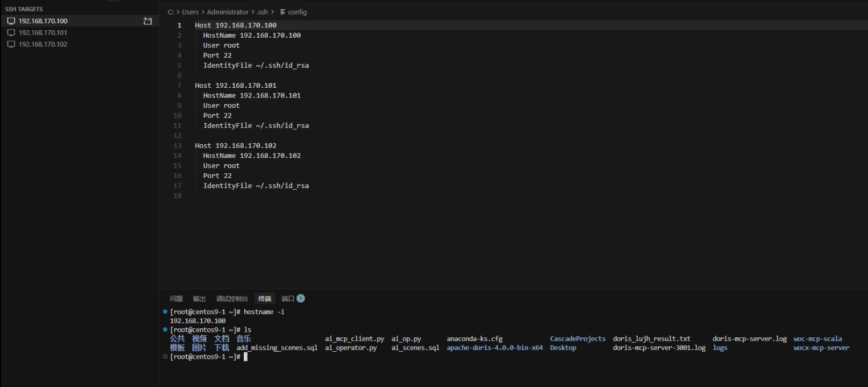Select the 终端 tab
Image resolution: width=868 pixels, height=387 pixels.
point(265,299)
